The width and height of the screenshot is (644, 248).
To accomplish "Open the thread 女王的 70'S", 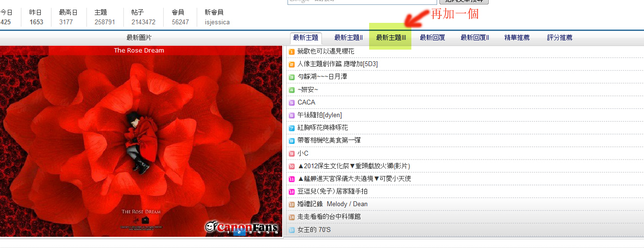I will pyautogui.click(x=314, y=230).
